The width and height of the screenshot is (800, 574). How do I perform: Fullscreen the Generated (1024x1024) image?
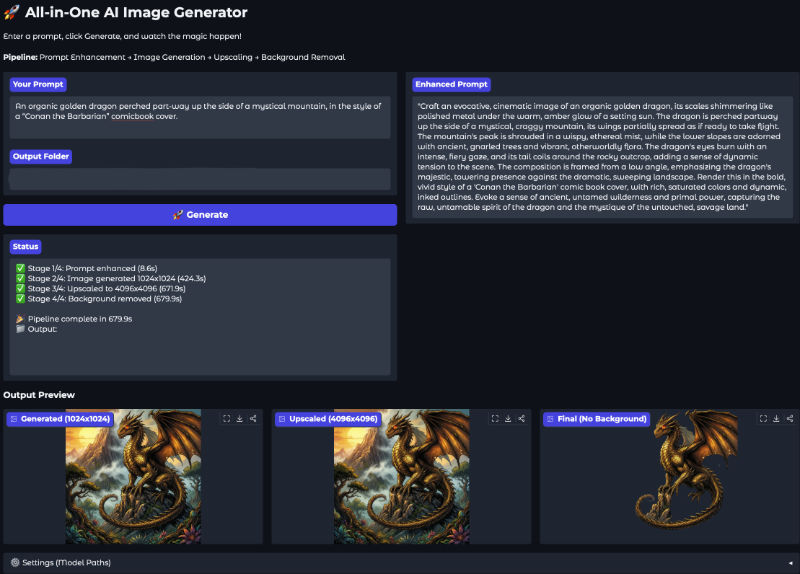tap(226, 419)
